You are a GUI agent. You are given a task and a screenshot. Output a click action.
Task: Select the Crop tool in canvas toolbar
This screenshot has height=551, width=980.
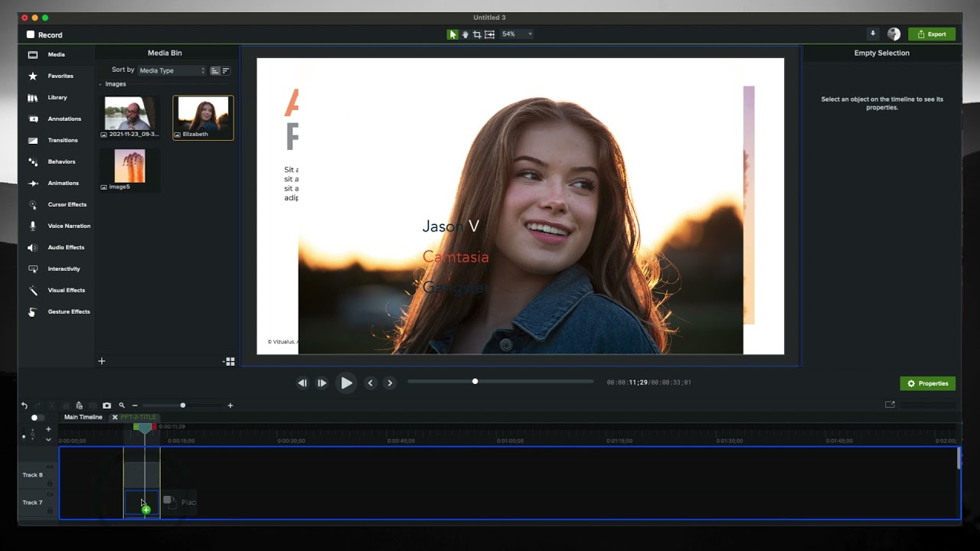click(x=477, y=34)
